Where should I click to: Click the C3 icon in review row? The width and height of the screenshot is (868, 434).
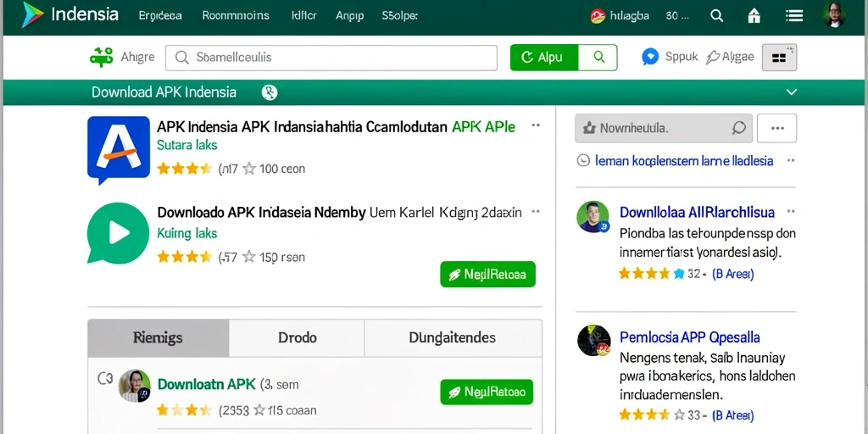tap(105, 379)
